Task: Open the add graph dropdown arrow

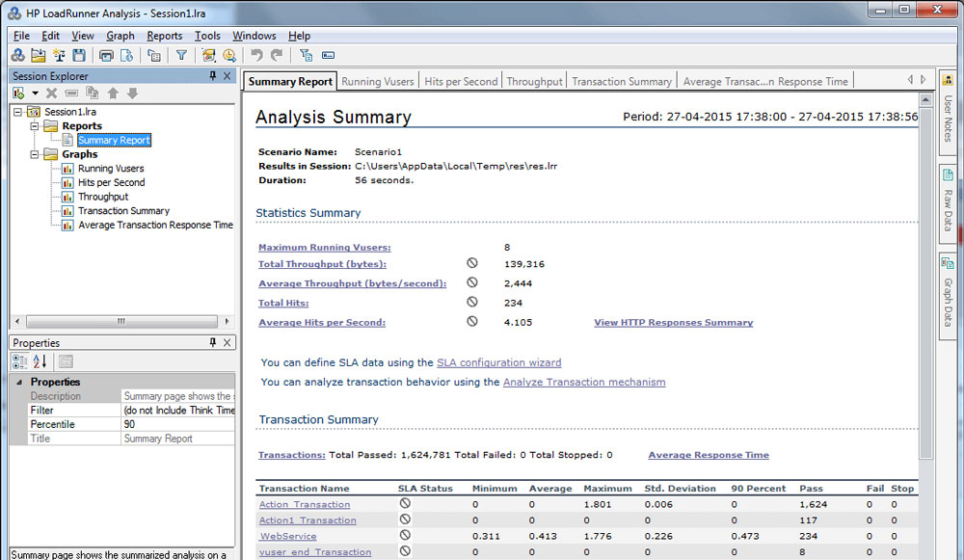Action: pyautogui.click(x=35, y=93)
